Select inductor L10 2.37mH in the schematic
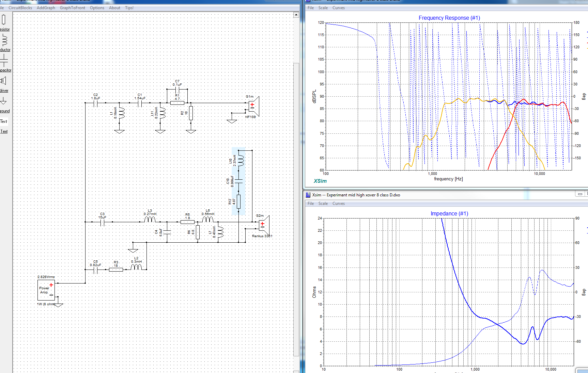The height and width of the screenshot is (373, 588). 241,160
